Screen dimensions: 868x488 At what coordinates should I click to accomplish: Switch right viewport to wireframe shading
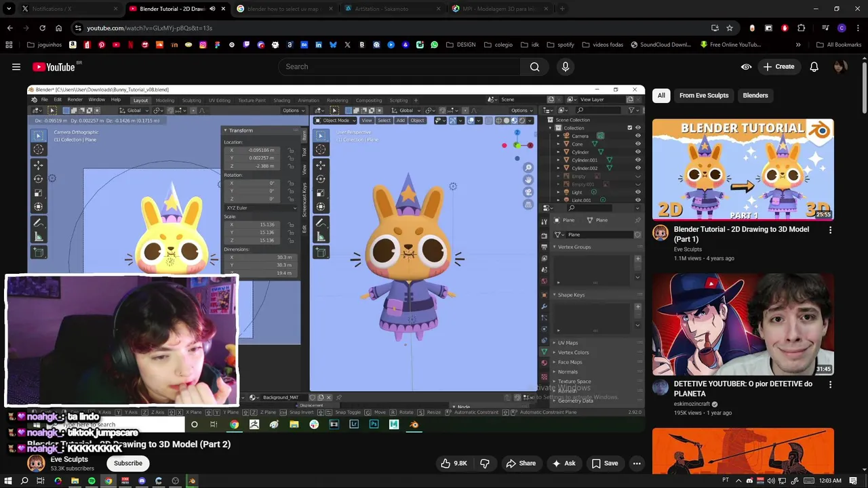499,121
